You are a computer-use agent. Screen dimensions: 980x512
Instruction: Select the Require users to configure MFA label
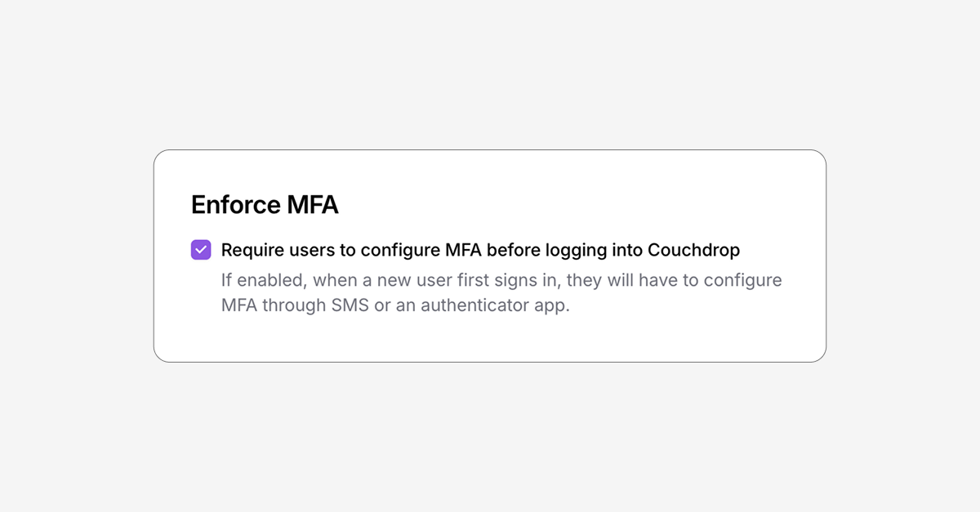coord(479,250)
